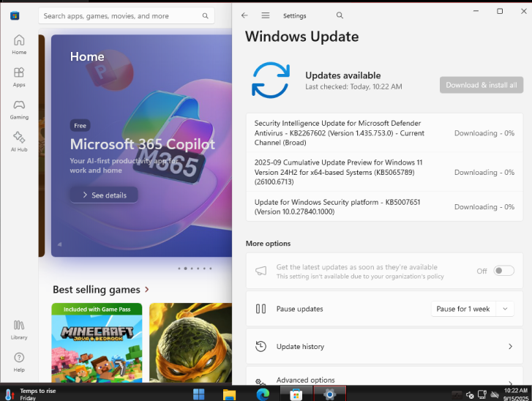
Task: Go back in Settings window
Action: point(244,15)
